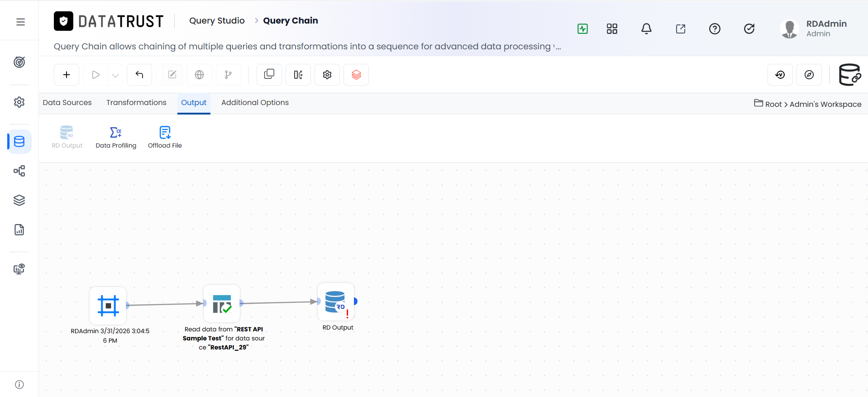Click Query Studio breadcrumb link
The image size is (868, 397).
[x=217, y=20]
